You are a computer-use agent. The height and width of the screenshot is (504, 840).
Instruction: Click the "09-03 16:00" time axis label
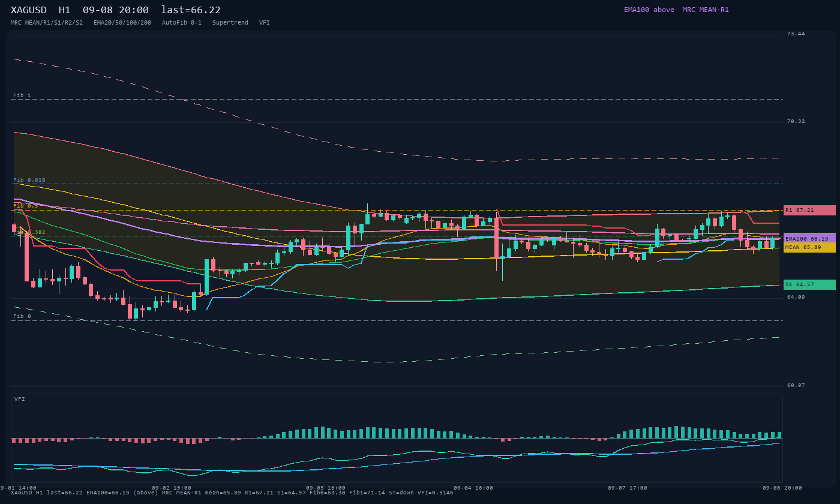(x=326, y=488)
